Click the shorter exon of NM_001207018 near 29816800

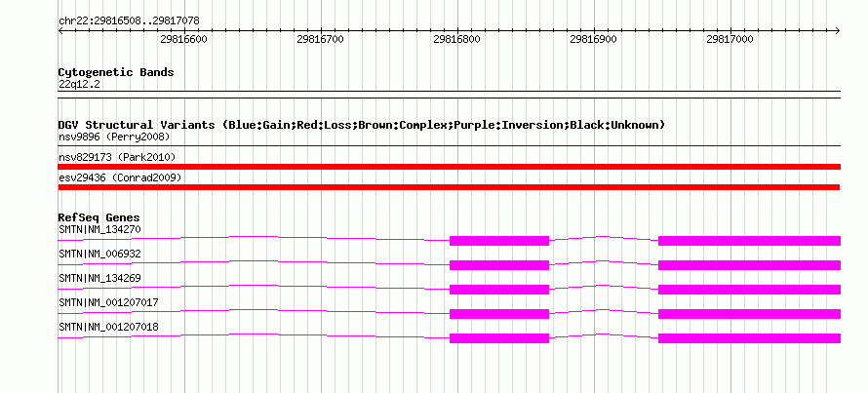499,338
